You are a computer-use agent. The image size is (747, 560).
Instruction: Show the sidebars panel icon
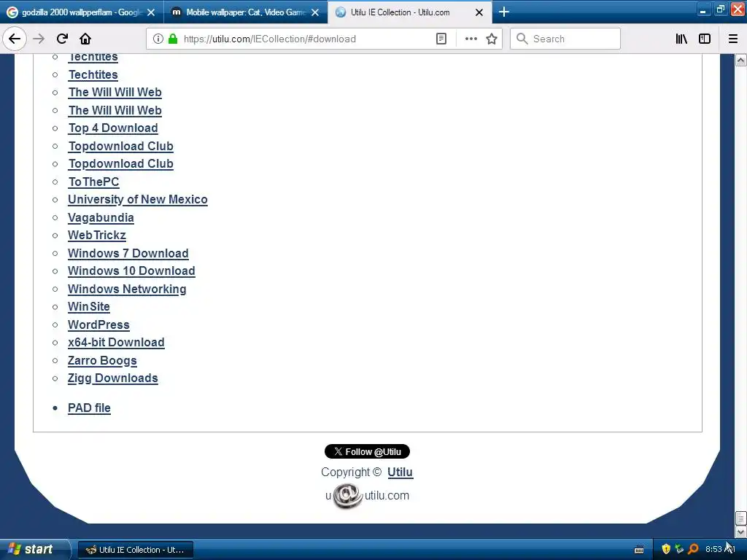pos(705,39)
